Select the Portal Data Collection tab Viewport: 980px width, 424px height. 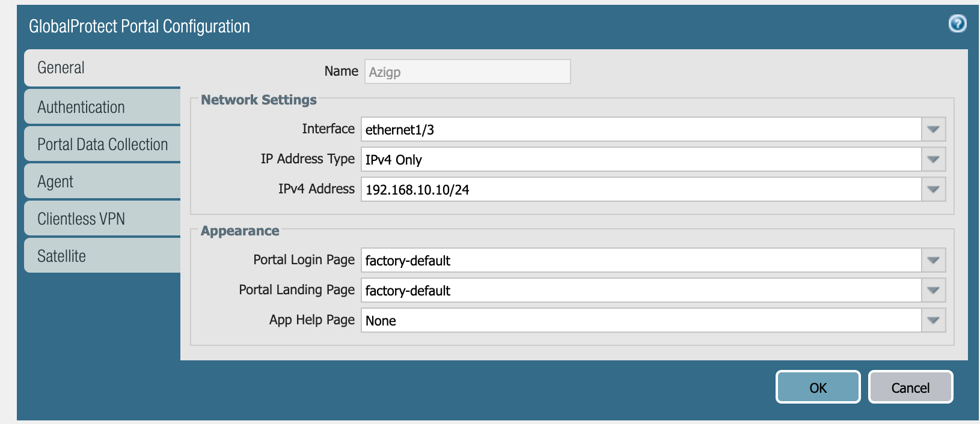pyautogui.click(x=102, y=144)
